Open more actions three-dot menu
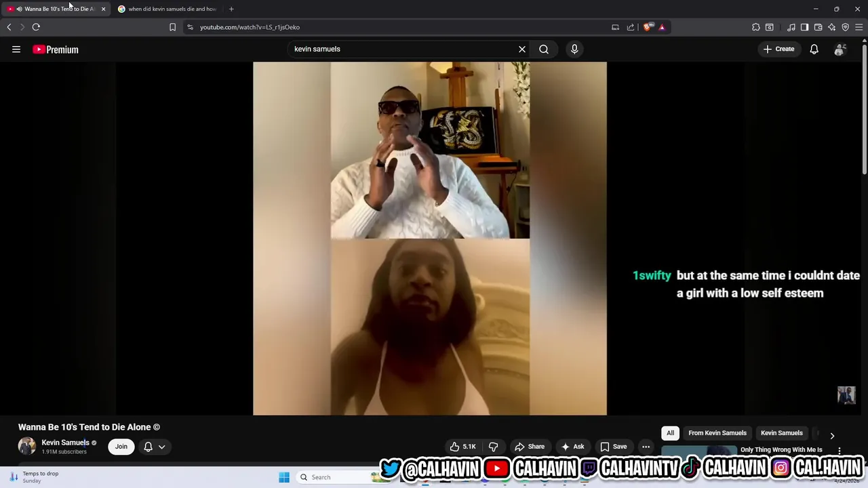The width and height of the screenshot is (868, 488). click(646, 447)
